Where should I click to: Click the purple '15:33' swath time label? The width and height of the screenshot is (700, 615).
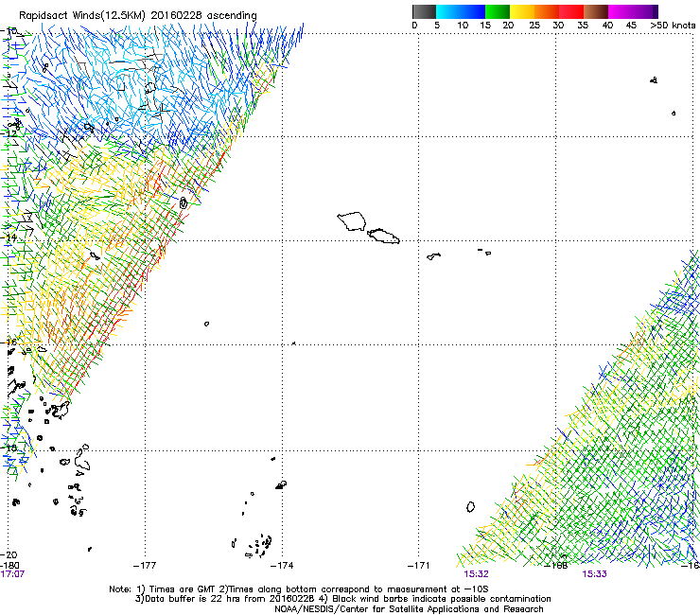coord(595,574)
